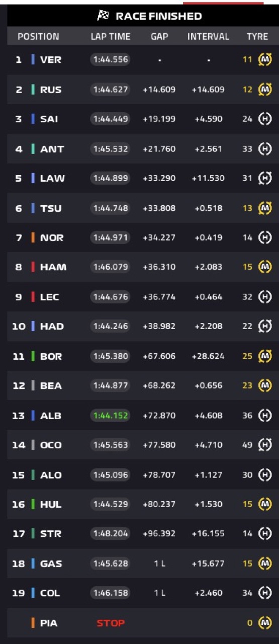Image resolution: width=279 pixels, height=644 pixels.
Task: Select the HAD driver row name
Action: click(x=52, y=327)
